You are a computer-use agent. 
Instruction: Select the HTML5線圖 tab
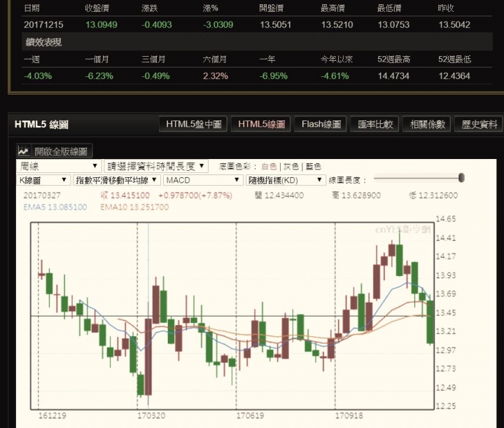coord(261,124)
